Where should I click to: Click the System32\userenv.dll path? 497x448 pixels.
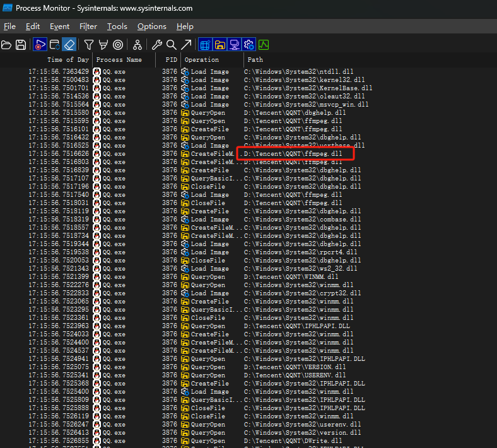tap(302, 425)
